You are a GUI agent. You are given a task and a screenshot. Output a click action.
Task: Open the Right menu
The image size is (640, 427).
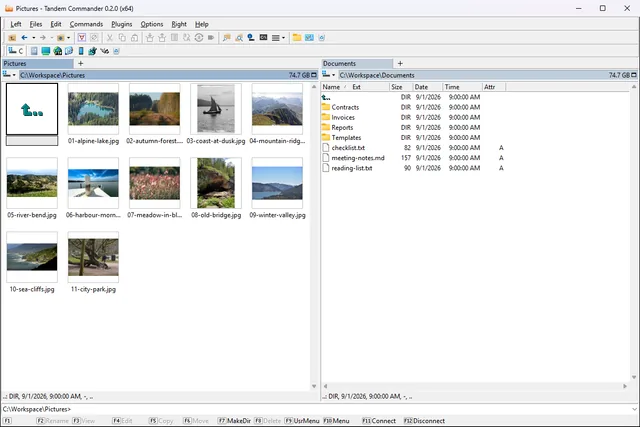[x=179, y=24]
